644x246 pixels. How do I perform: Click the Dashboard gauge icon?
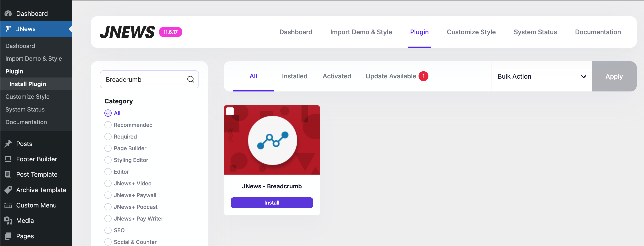(8, 14)
